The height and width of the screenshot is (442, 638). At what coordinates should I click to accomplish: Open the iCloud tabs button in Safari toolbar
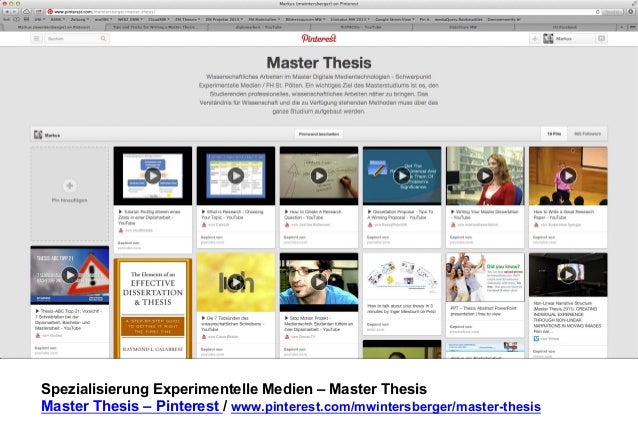pyautogui.click(x=26, y=12)
